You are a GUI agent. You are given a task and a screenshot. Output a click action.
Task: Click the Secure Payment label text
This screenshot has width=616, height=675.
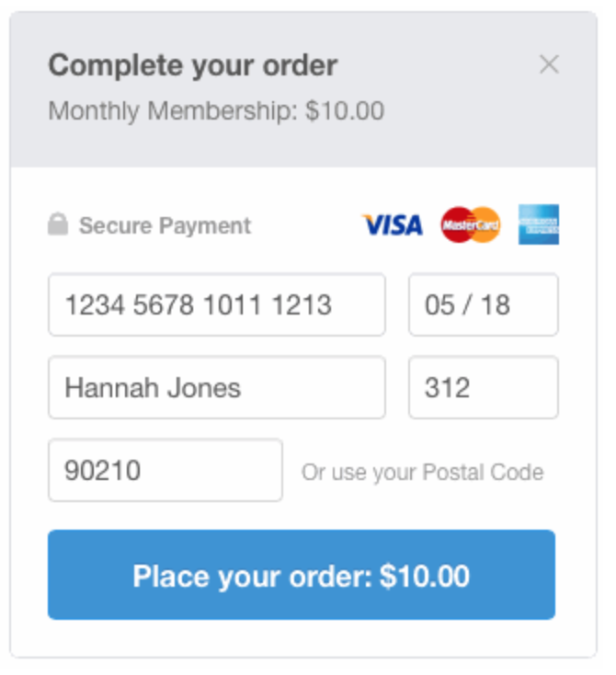coord(165,226)
